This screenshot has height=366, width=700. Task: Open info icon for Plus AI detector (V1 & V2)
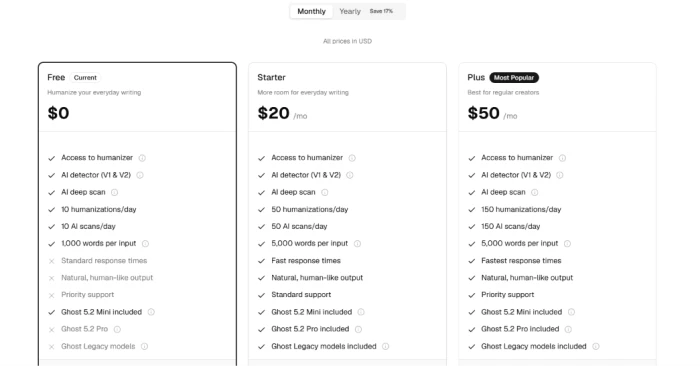(x=559, y=175)
